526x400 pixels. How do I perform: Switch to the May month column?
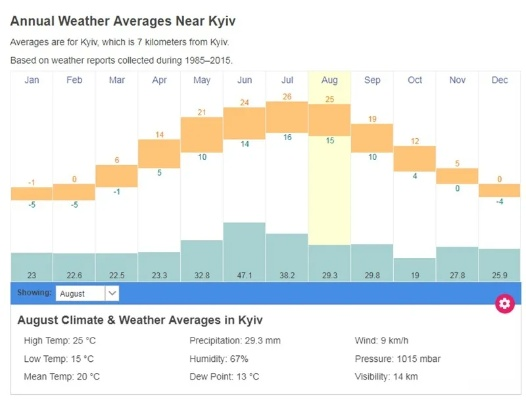pos(202,80)
